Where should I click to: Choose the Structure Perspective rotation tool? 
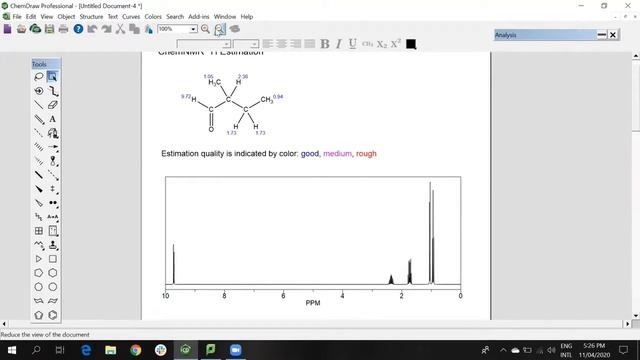click(x=39, y=91)
